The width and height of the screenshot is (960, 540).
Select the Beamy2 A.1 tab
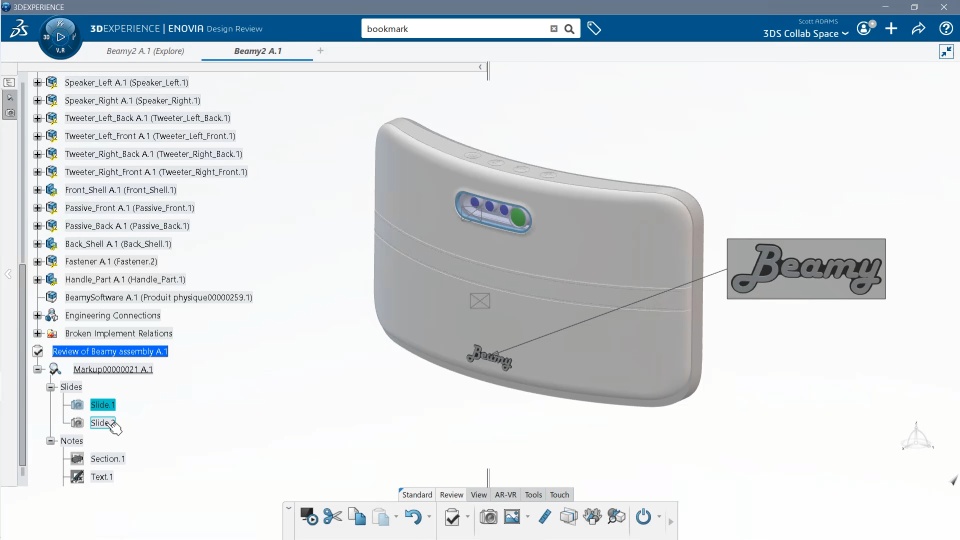258,51
